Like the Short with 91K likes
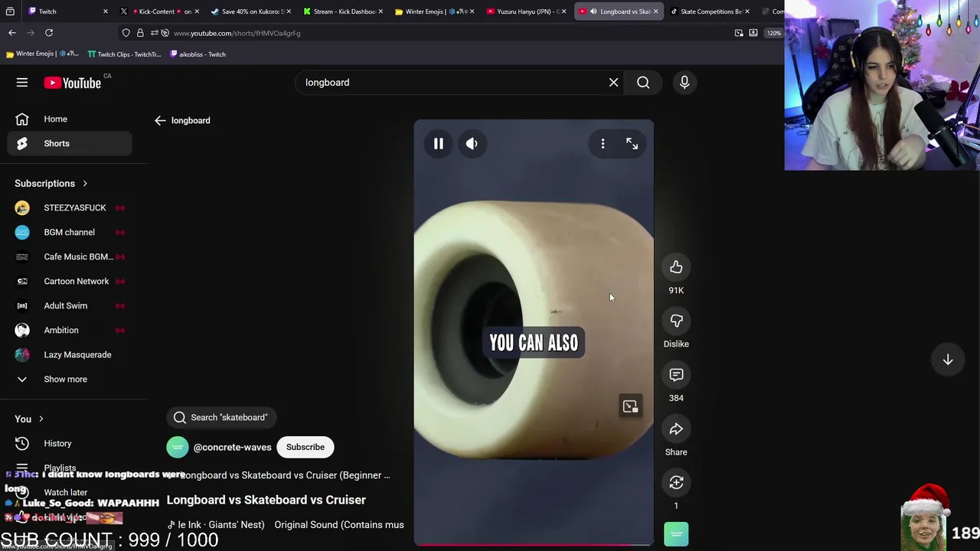 point(676,267)
